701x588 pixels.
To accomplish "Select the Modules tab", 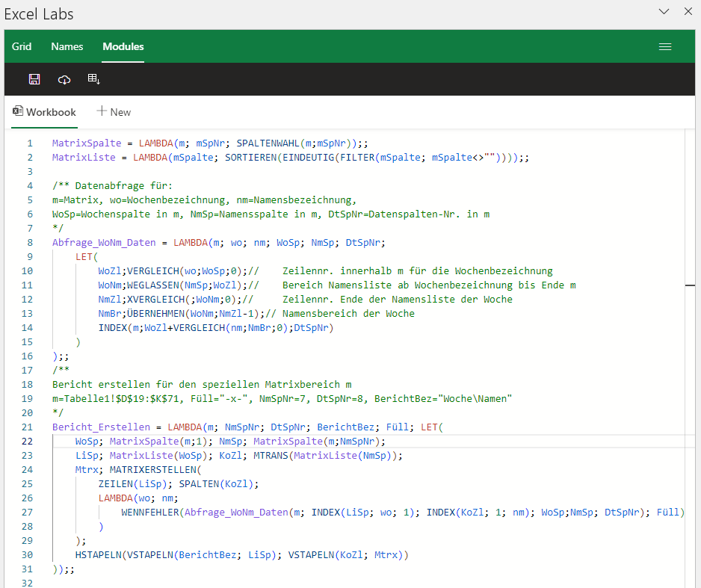I will coord(123,46).
